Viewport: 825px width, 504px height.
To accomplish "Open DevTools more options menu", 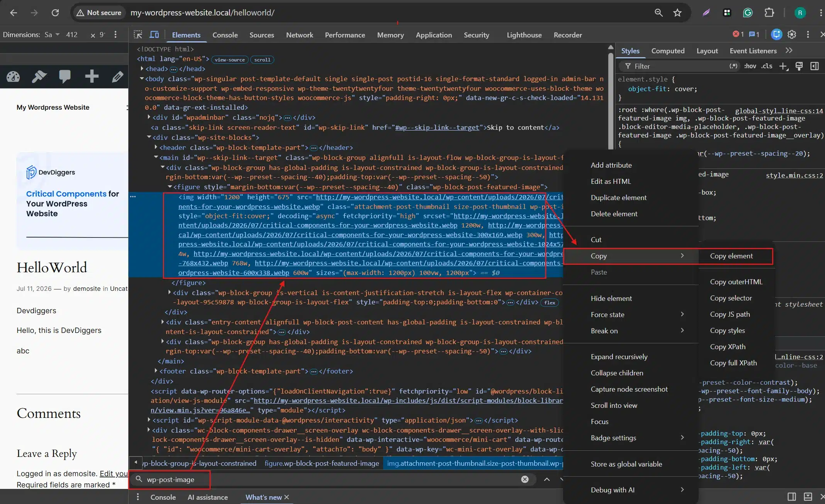I will coord(808,35).
